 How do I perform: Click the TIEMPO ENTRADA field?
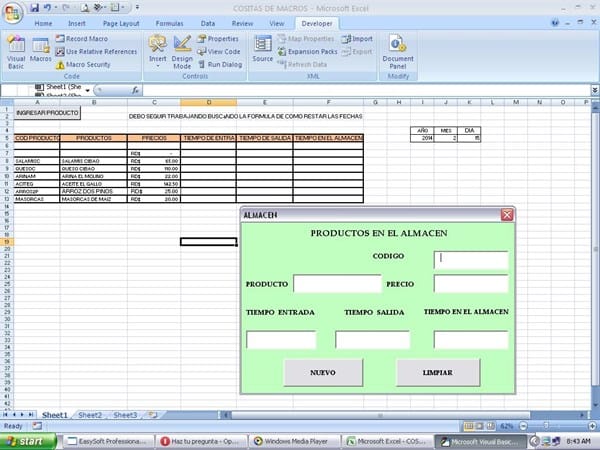tap(281, 340)
